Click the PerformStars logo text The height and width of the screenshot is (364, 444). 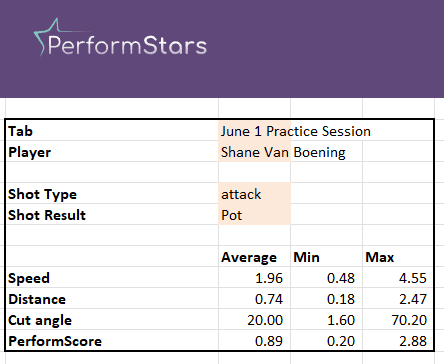tap(127, 45)
